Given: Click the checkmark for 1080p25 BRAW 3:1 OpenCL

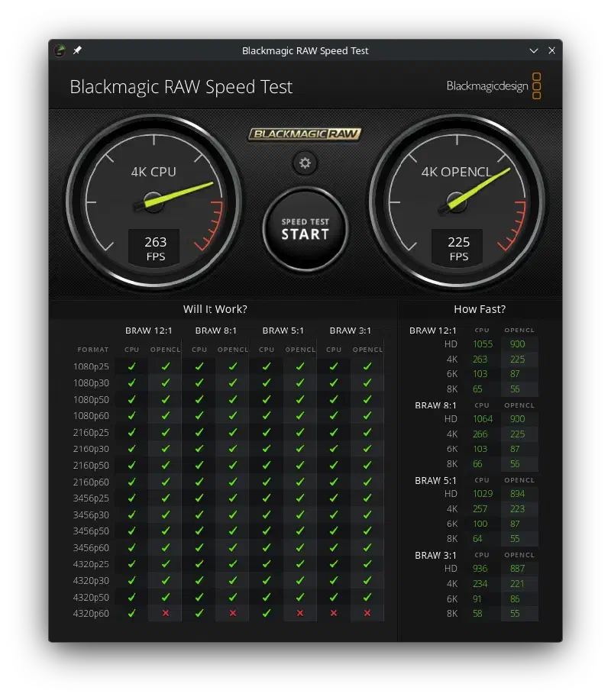Looking at the screenshot, I should click(x=367, y=366).
